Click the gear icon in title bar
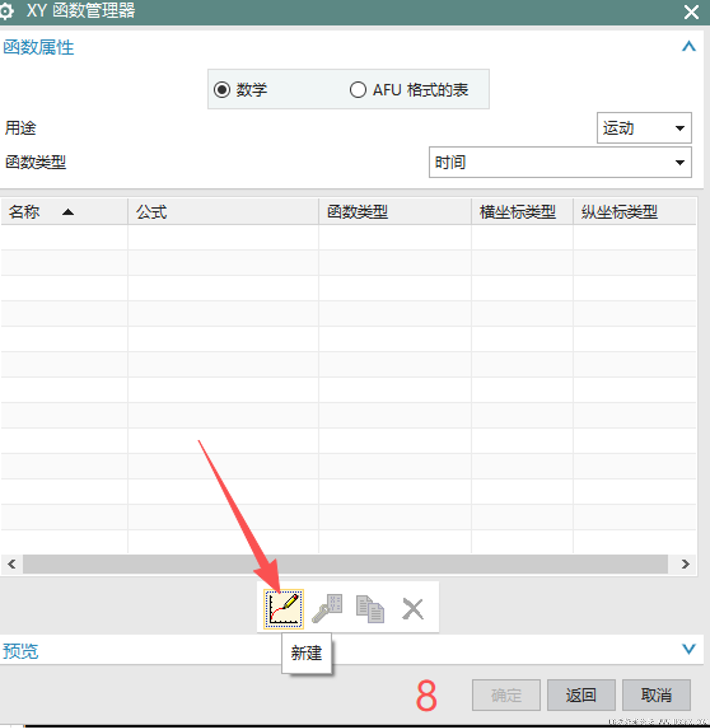This screenshot has height=728, width=710. point(6,11)
